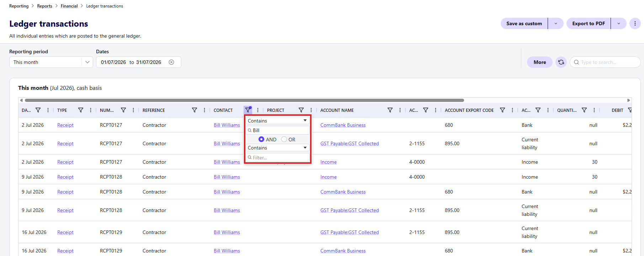Image resolution: width=644 pixels, height=256 pixels.
Task: Open the CONTACT column options menu
Action: pyautogui.click(x=258, y=110)
